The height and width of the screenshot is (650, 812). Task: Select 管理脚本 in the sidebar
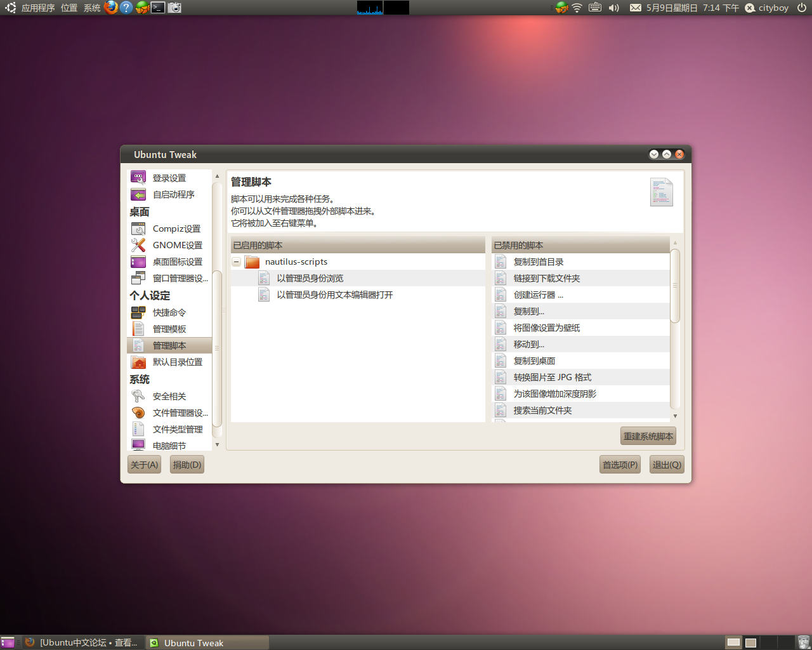(x=169, y=345)
